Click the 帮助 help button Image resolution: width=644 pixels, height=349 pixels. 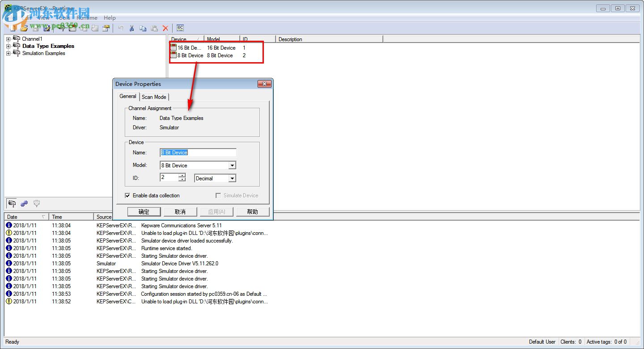pyautogui.click(x=253, y=212)
